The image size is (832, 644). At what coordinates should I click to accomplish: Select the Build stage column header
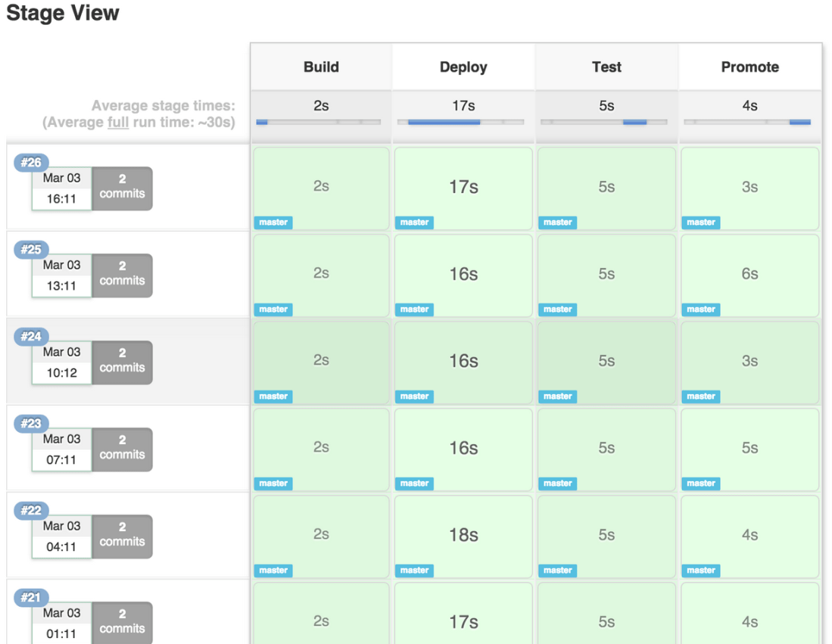pos(321,67)
